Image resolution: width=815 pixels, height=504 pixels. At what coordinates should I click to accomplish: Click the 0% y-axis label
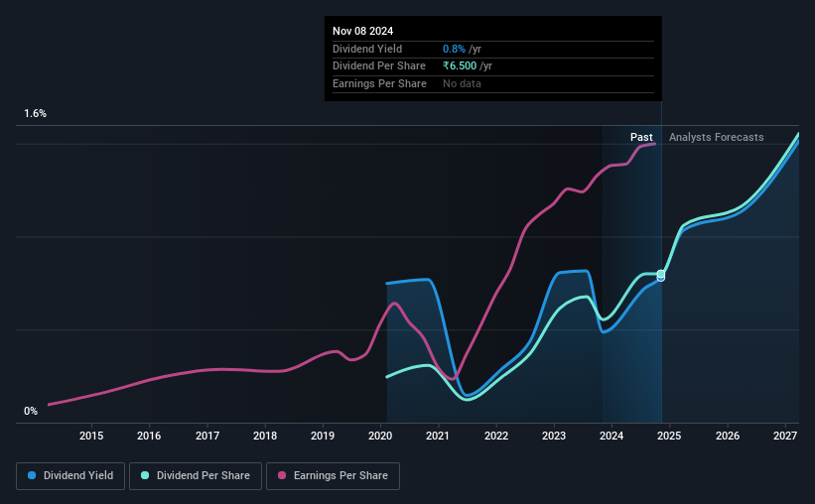pos(31,411)
